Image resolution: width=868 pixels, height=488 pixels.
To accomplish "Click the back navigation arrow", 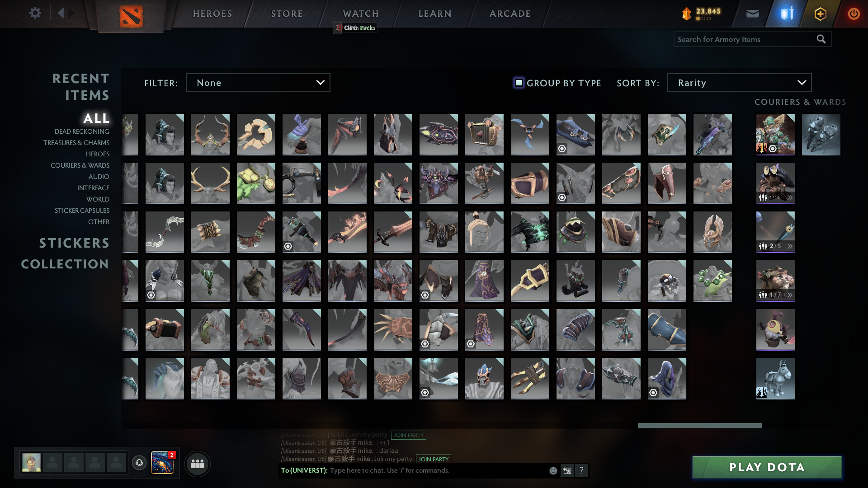I will point(61,13).
